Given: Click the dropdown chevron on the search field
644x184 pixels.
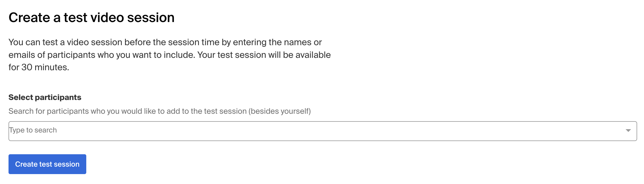Looking at the screenshot, I should pos(628,130).
